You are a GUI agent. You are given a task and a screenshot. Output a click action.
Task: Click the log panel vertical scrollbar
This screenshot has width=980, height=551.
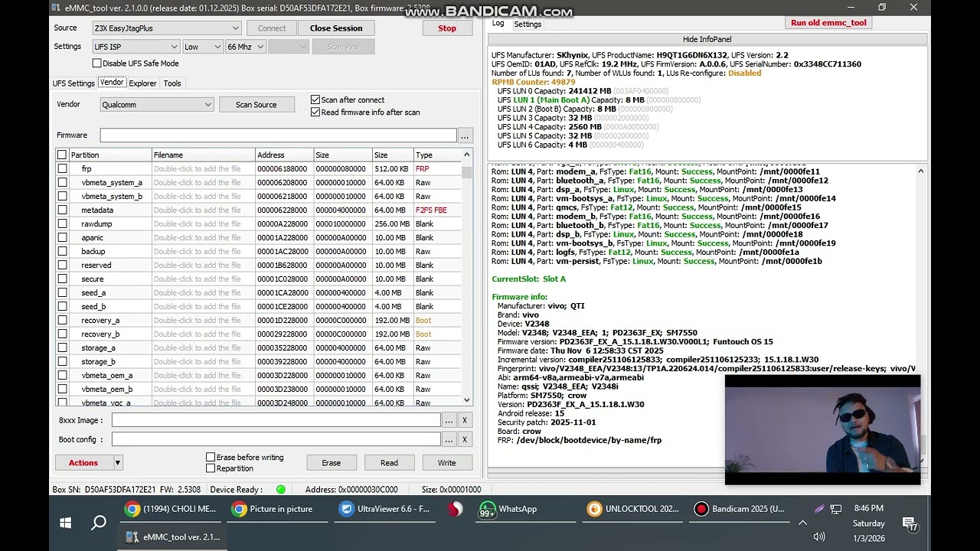921,315
